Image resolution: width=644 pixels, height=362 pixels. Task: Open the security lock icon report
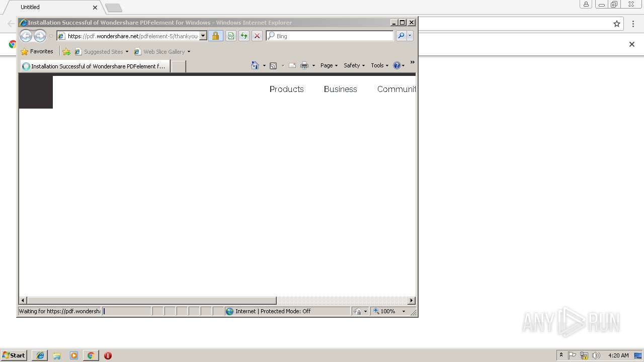coord(215,36)
